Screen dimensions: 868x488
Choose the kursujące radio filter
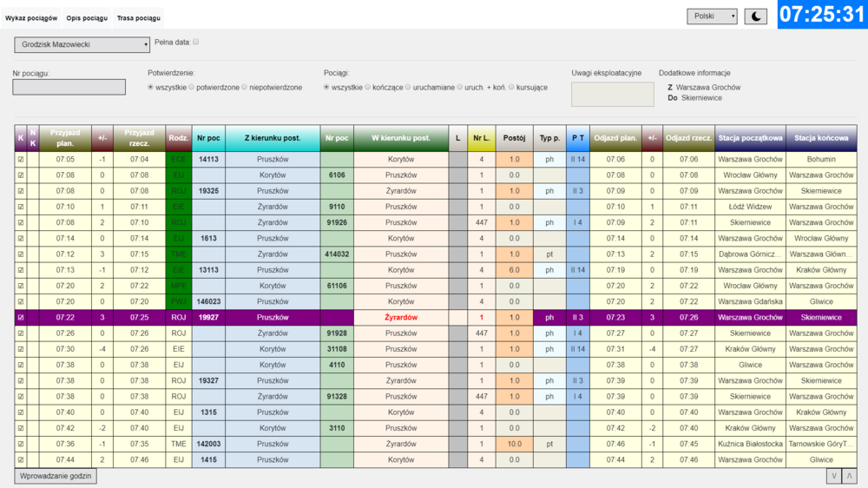(511, 88)
